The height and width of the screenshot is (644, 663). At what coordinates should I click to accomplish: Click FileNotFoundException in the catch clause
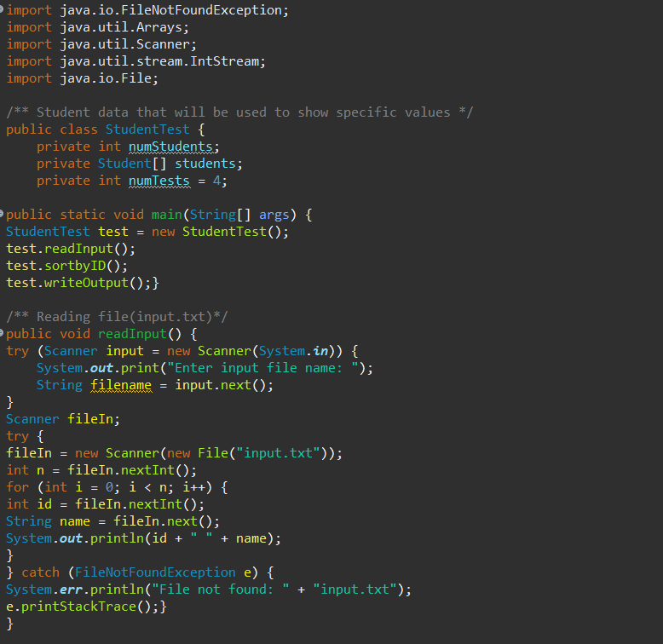point(155,572)
